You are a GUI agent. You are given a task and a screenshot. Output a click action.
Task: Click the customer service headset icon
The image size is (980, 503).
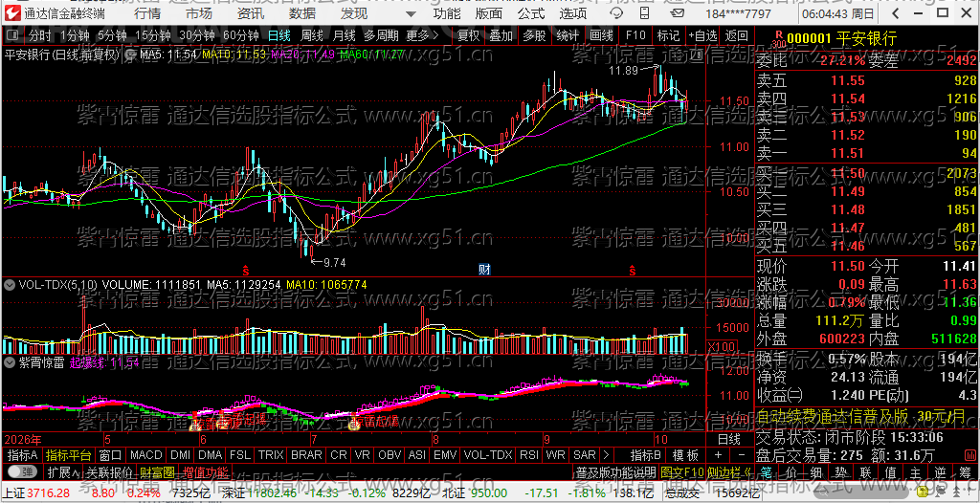coord(616,13)
